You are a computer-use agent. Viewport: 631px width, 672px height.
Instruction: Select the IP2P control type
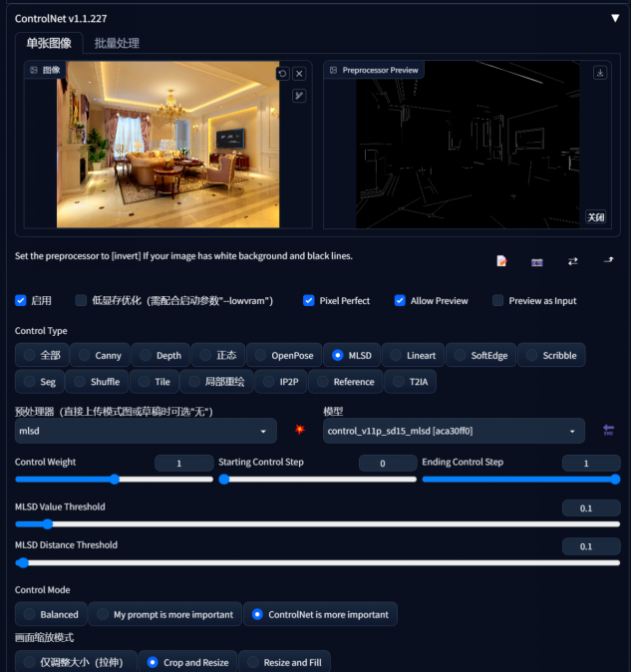tap(280, 382)
